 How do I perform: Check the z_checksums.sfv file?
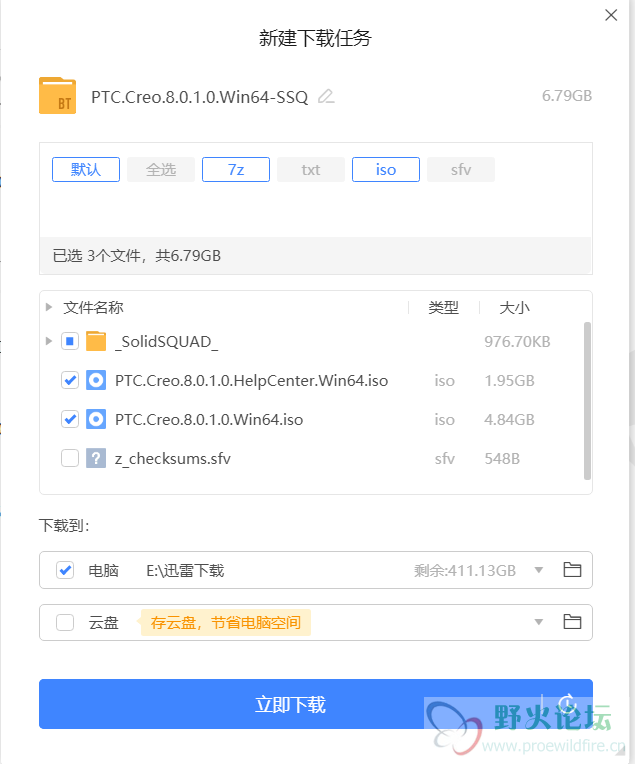(x=70, y=458)
